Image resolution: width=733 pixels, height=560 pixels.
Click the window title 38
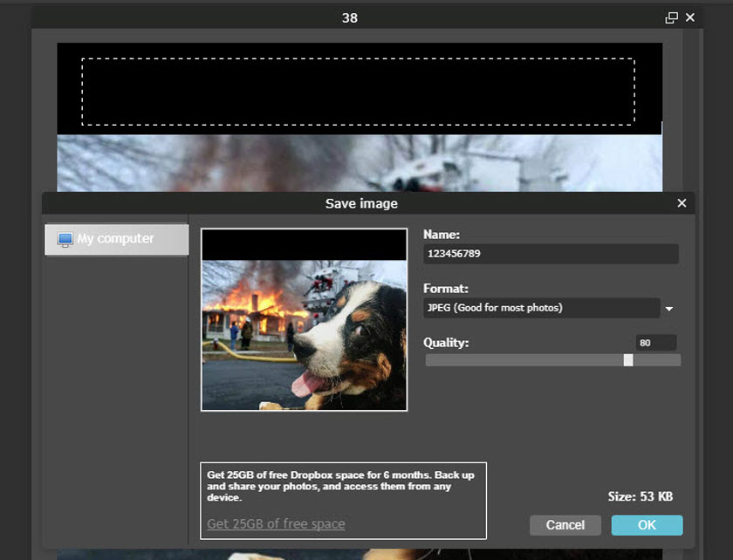tap(350, 17)
